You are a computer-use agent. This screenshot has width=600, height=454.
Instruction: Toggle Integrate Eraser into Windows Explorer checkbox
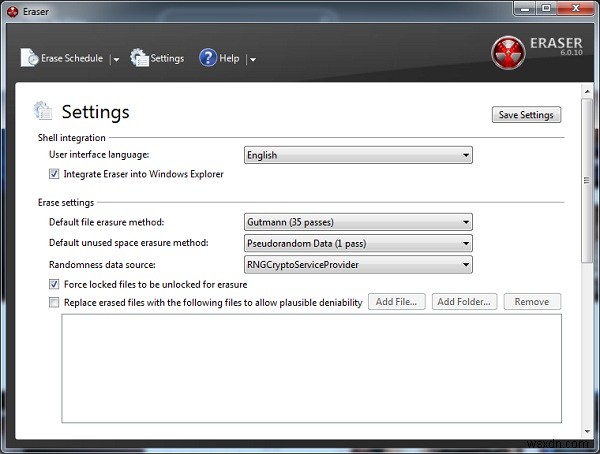click(54, 174)
